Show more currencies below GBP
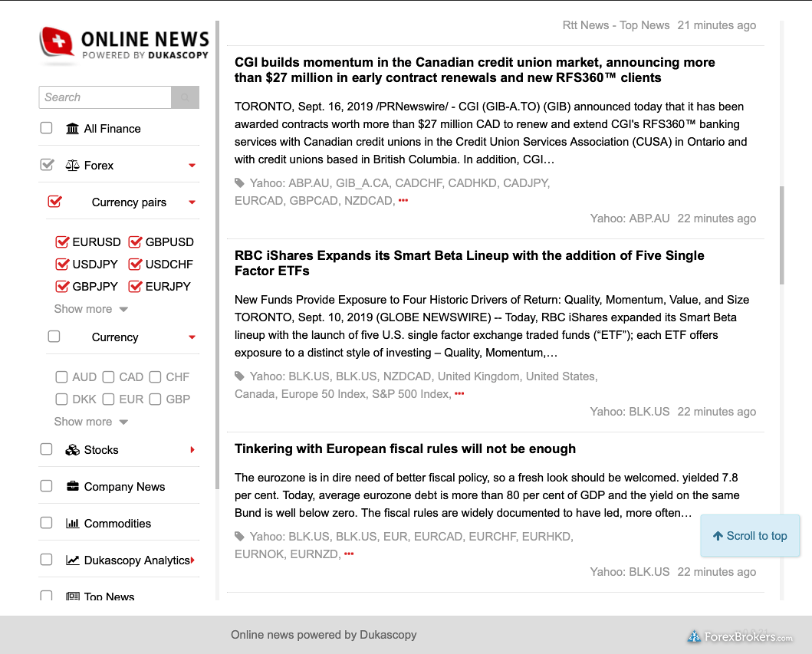812x654 pixels. click(91, 422)
